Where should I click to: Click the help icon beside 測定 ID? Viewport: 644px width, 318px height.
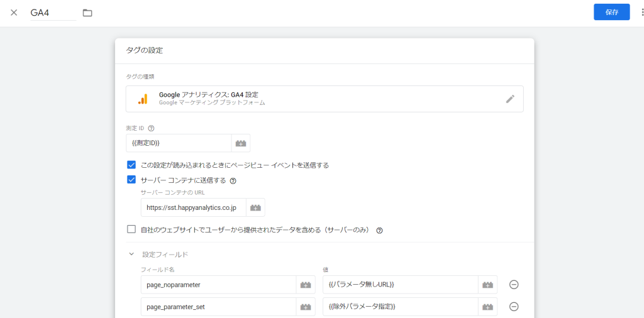tap(151, 128)
